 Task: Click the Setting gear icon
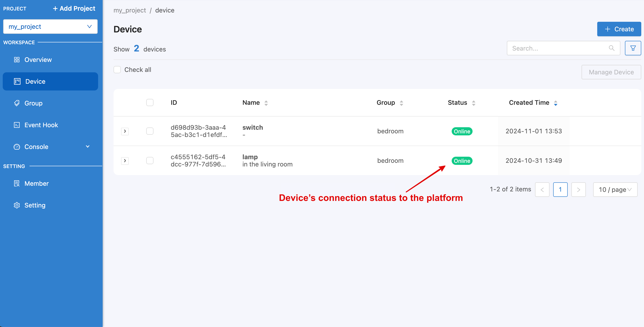click(x=17, y=205)
